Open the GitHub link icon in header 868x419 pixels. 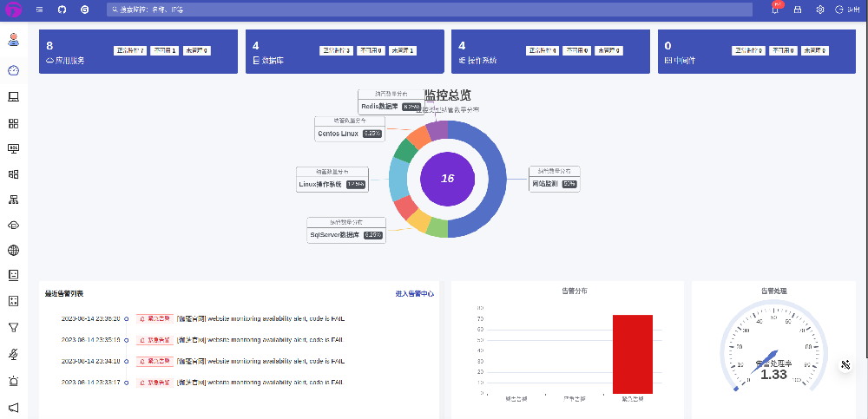point(62,10)
